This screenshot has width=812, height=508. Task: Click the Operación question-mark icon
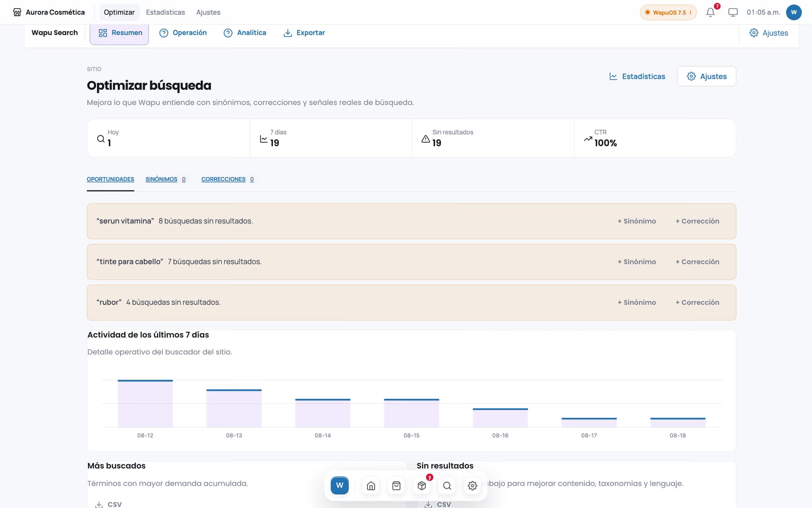(x=164, y=33)
